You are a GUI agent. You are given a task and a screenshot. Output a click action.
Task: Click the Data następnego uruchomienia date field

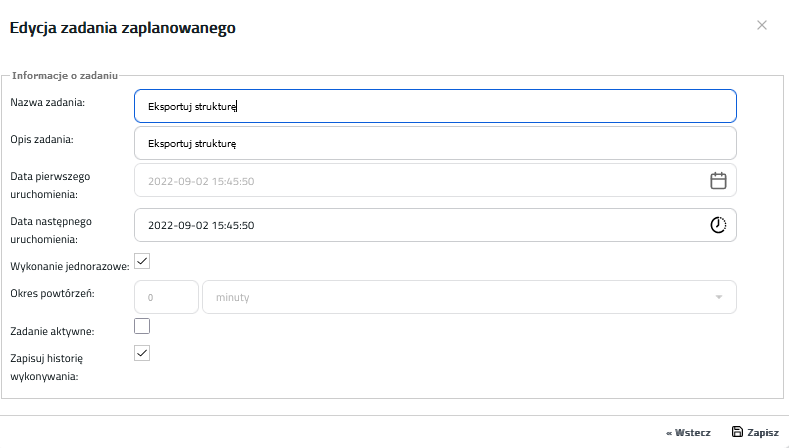click(x=435, y=225)
